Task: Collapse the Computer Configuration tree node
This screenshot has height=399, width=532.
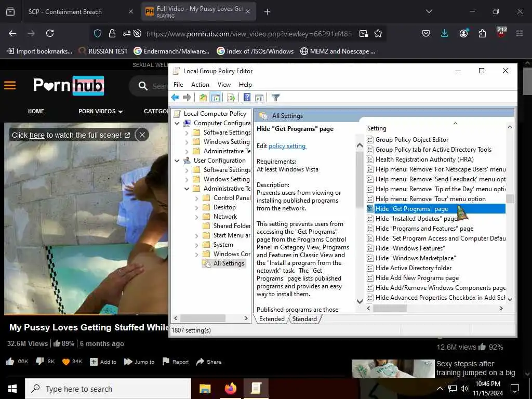Action: [177, 124]
